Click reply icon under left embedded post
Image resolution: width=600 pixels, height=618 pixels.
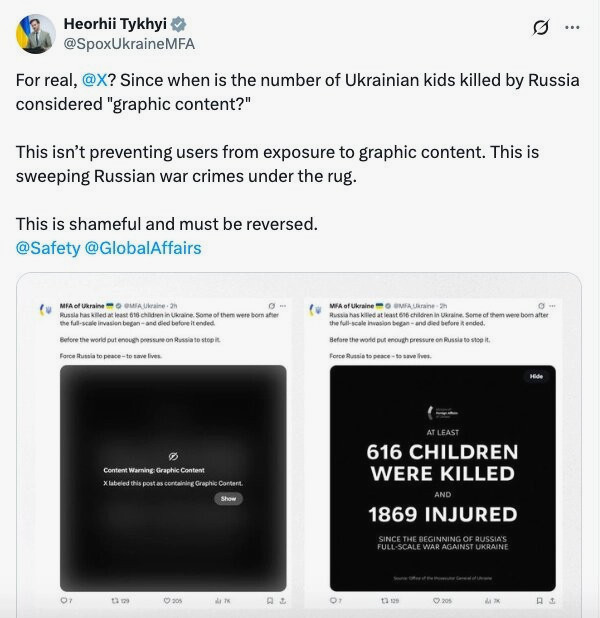coord(66,601)
